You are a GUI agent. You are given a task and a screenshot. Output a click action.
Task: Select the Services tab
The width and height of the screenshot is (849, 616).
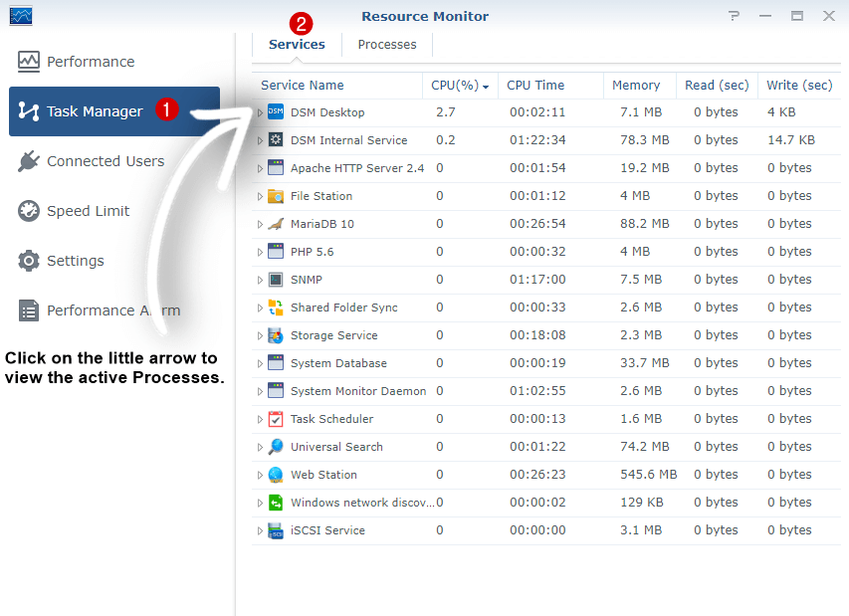point(297,45)
